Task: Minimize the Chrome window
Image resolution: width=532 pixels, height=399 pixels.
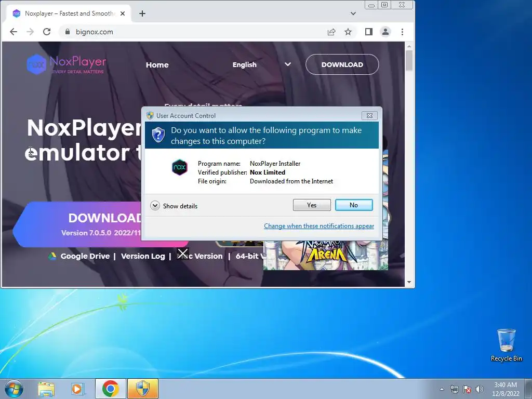Action: click(x=371, y=5)
